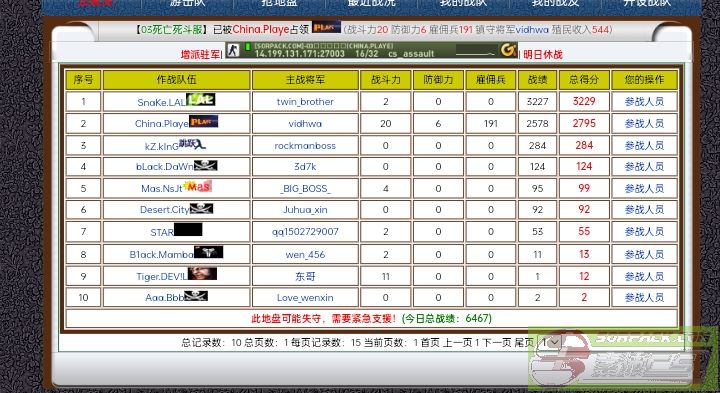Viewport: 720px width, 393px height.
Task: Open 参战人员 for bLack.DaWn row
Action: 644,167
